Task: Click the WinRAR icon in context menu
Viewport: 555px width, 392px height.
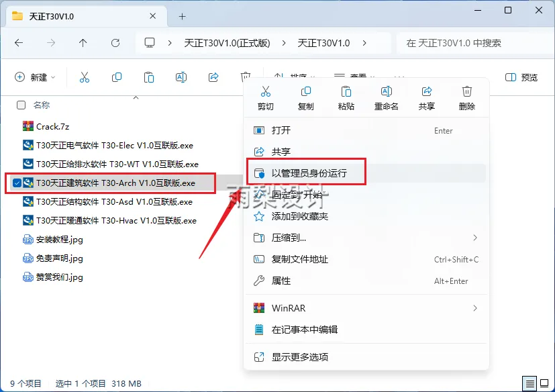Action: coord(259,308)
